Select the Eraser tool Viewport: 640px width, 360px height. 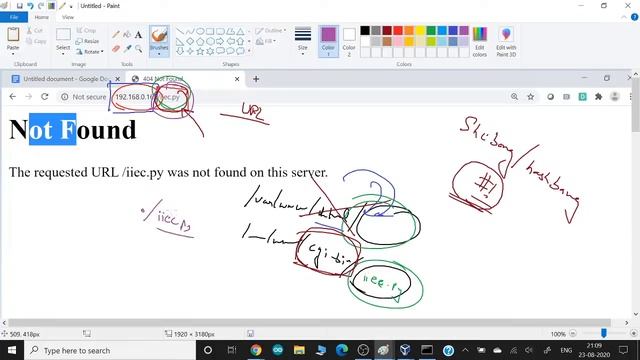click(x=116, y=49)
